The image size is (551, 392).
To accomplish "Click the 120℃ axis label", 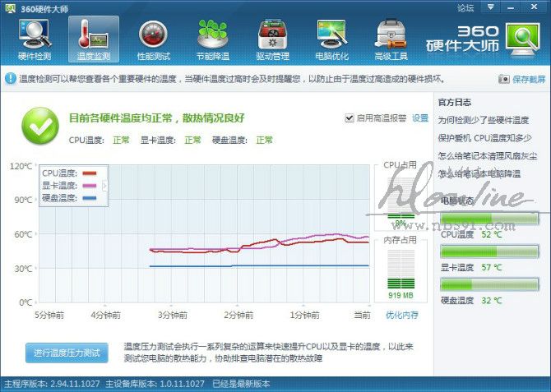I will coord(21,166).
